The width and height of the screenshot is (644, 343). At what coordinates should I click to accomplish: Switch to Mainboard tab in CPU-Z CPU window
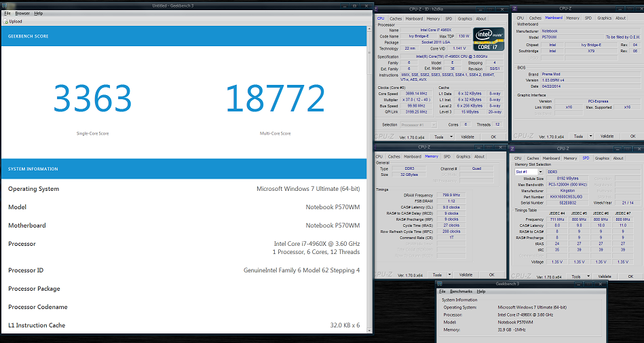pos(414,18)
